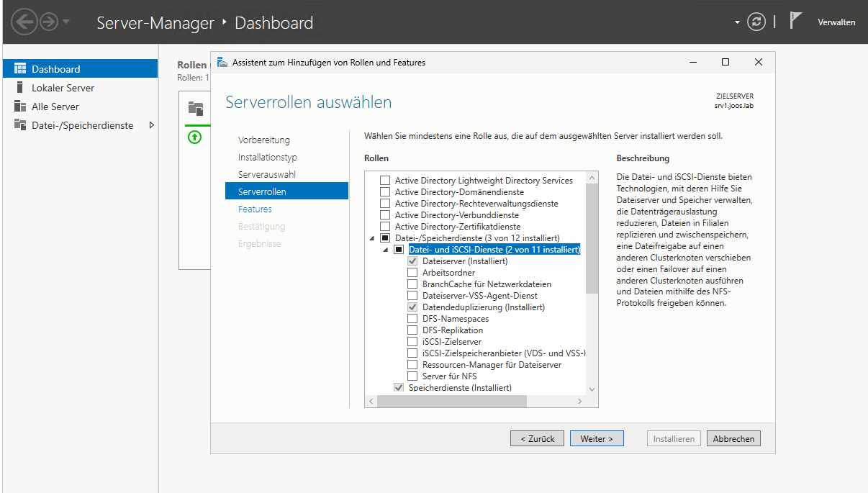Check the DFS-Namespaces role checkbox
Image resolution: width=868 pixels, height=493 pixels.
[x=412, y=319]
